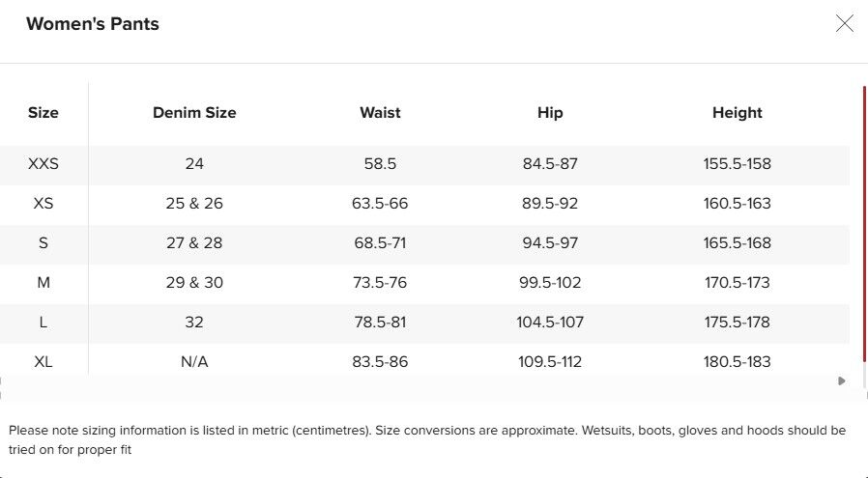The height and width of the screenshot is (478, 868).
Task: Select the L size row label
Action: tap(43, 322)
